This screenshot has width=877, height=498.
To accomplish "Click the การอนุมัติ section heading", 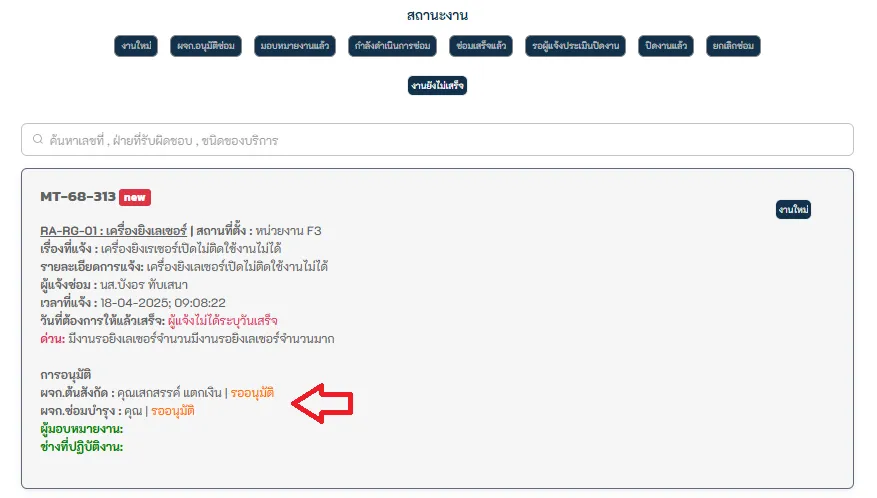I will pyautogui.click(x=65, y=374).
